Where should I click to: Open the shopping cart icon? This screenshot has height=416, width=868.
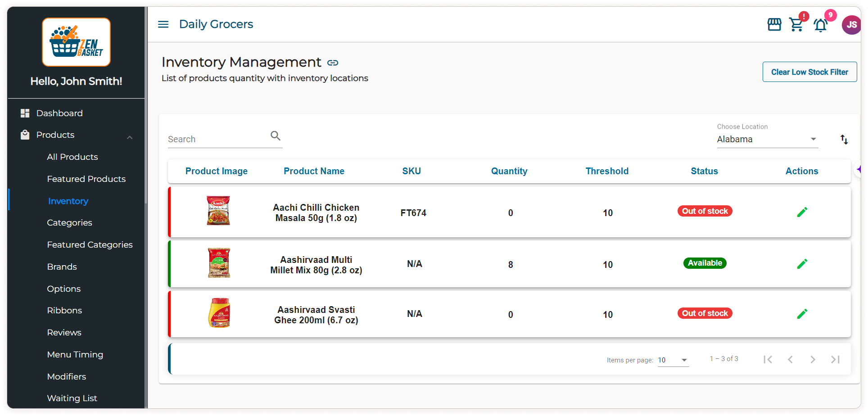[796, 25]
